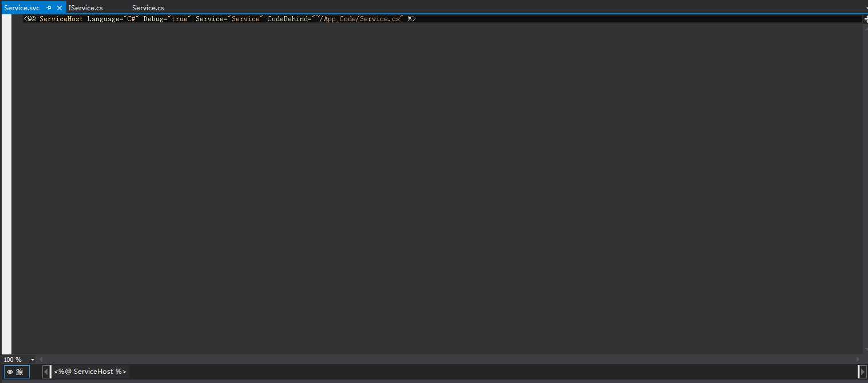Click the right tag navigator arrow
This screenshot has height=383, width=868.
tap(862, 372)
